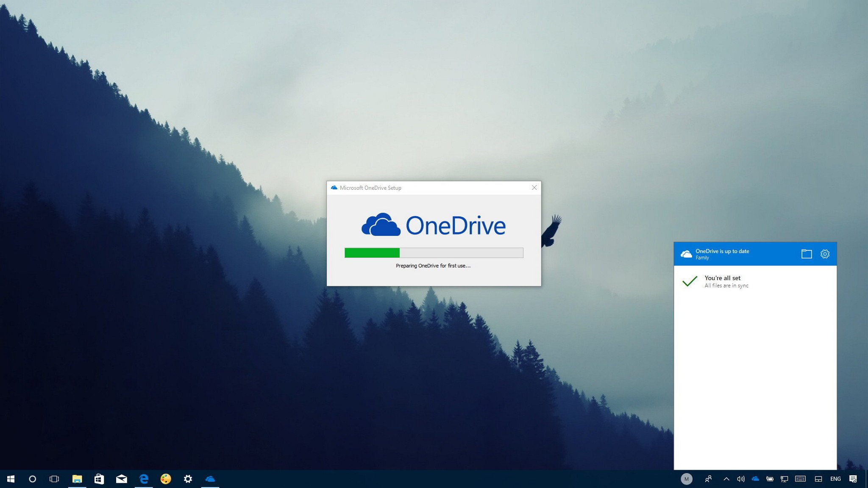This screenshot has height=488, width=868.
Task: Open battery status in system tray
Action: (770, 479)
